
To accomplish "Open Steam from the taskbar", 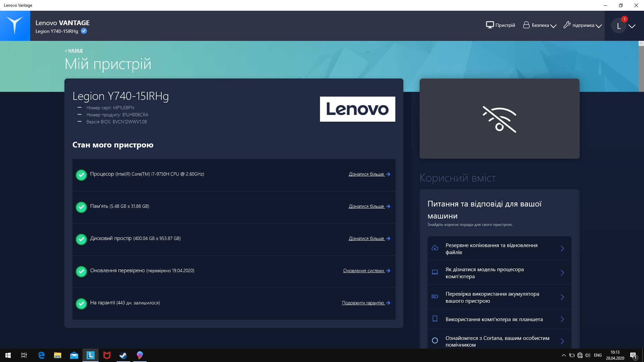I will coord(123,355).
